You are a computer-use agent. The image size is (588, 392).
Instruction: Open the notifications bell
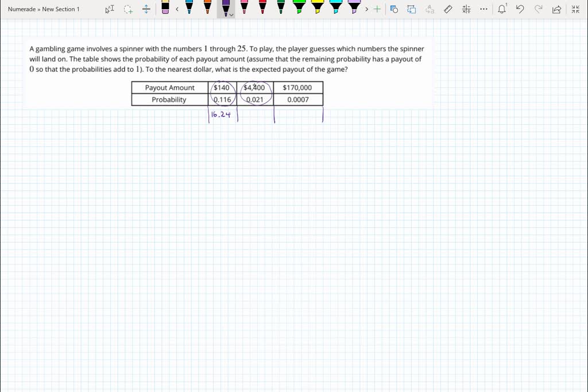click(502, 9)
